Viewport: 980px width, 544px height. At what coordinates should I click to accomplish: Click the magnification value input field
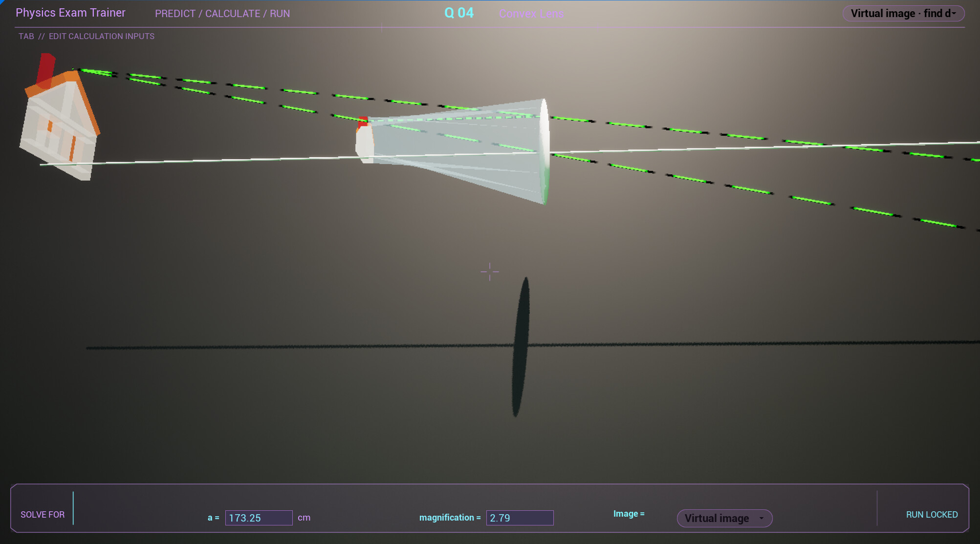(520, 518)
